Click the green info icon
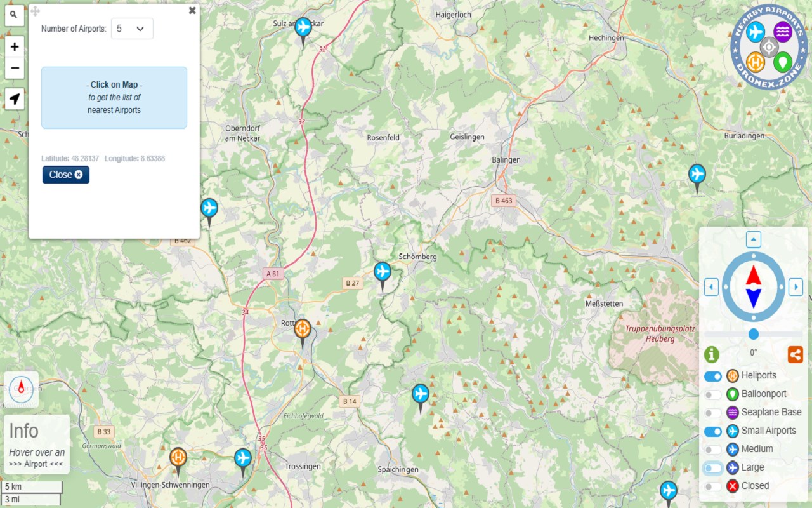The width and height of the screenshot is (812, 508). pyautogui.click(x=712, y=354)
